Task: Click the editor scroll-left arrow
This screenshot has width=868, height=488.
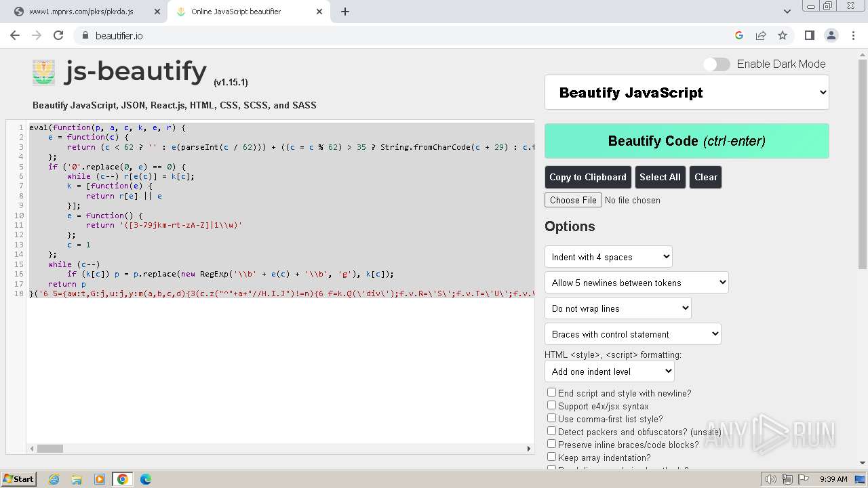Action: 32,448
